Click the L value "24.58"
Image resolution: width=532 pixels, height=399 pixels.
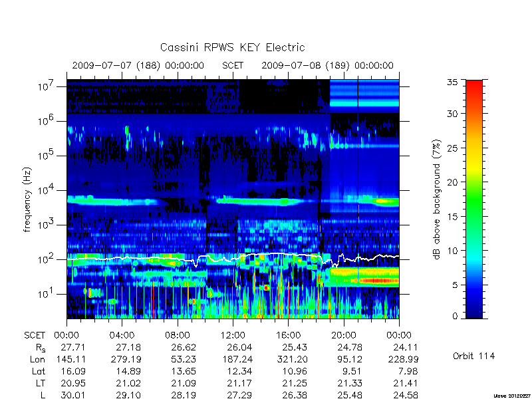tap(406, 395)
